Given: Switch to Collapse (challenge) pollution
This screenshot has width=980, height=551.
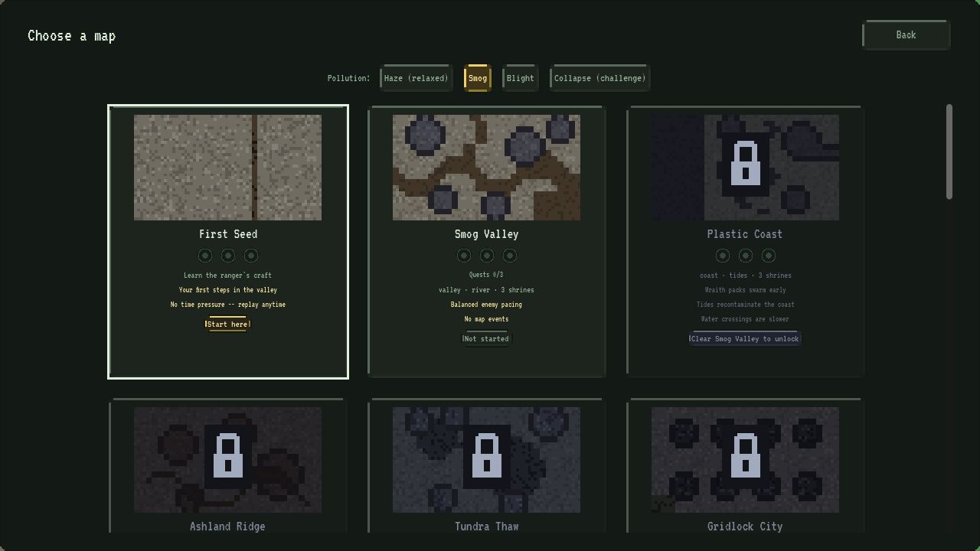Looking at the screenshot, I should 599,78.
